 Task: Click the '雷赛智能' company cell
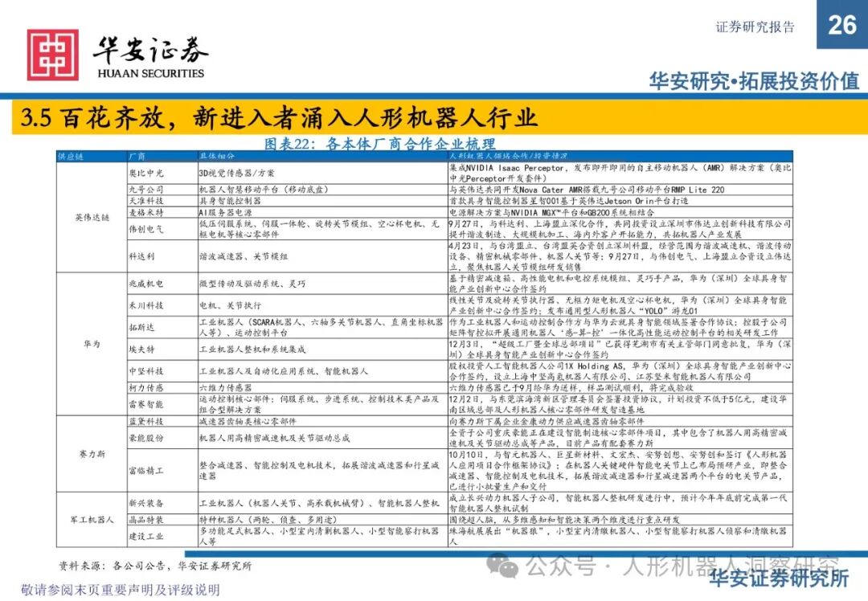(162, 404)
